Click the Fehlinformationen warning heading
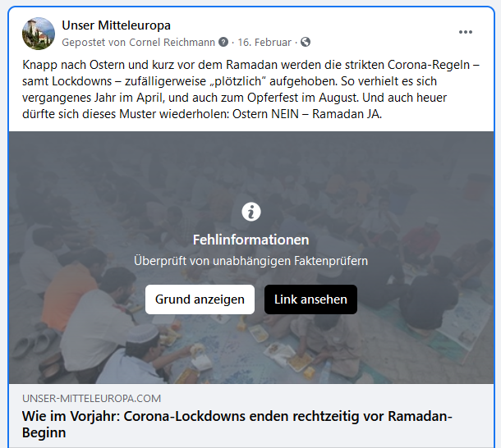The height and width of the screenshot is (448, 501). point(250,240)
